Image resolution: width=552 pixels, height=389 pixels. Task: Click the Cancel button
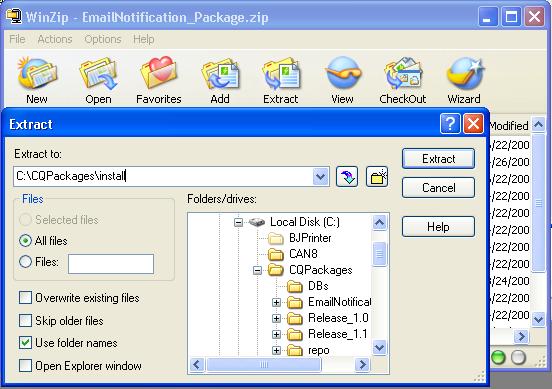438,188
